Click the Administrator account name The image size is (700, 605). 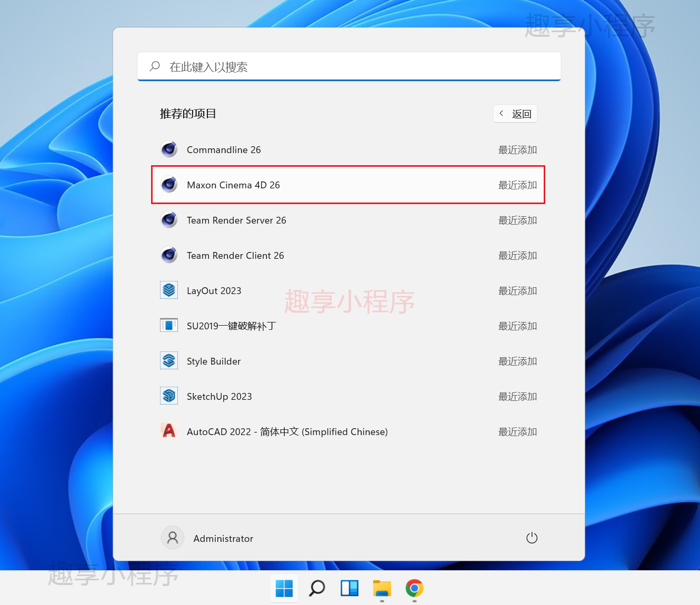(223, 538)
